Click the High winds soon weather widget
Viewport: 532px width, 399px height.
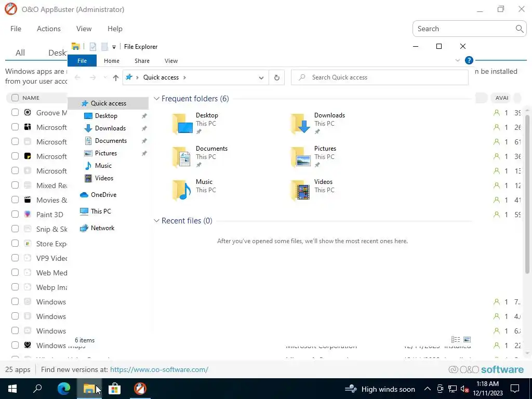click(380, 389)
